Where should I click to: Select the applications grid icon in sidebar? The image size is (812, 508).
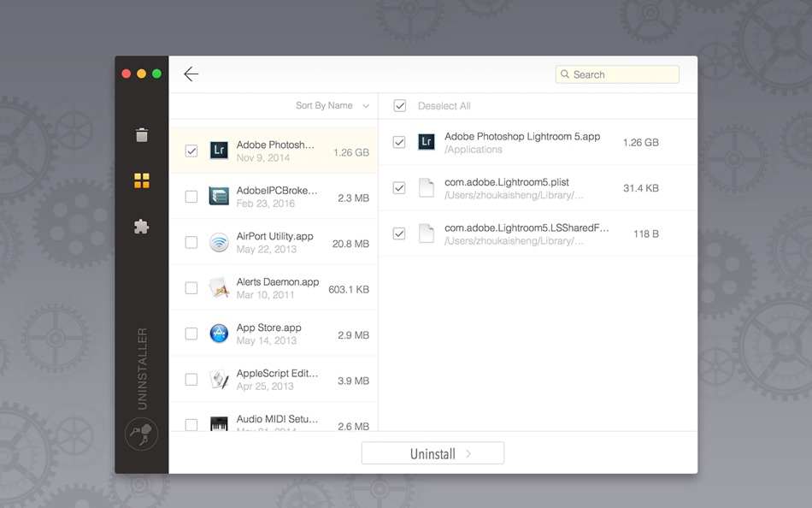pos(141,180)
